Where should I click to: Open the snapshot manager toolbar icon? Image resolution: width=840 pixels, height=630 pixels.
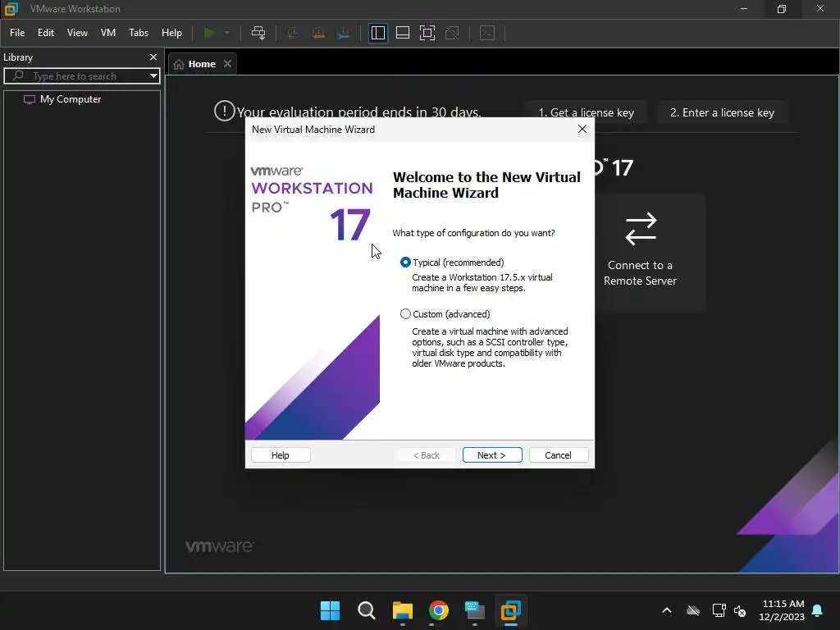click(344, 33)
